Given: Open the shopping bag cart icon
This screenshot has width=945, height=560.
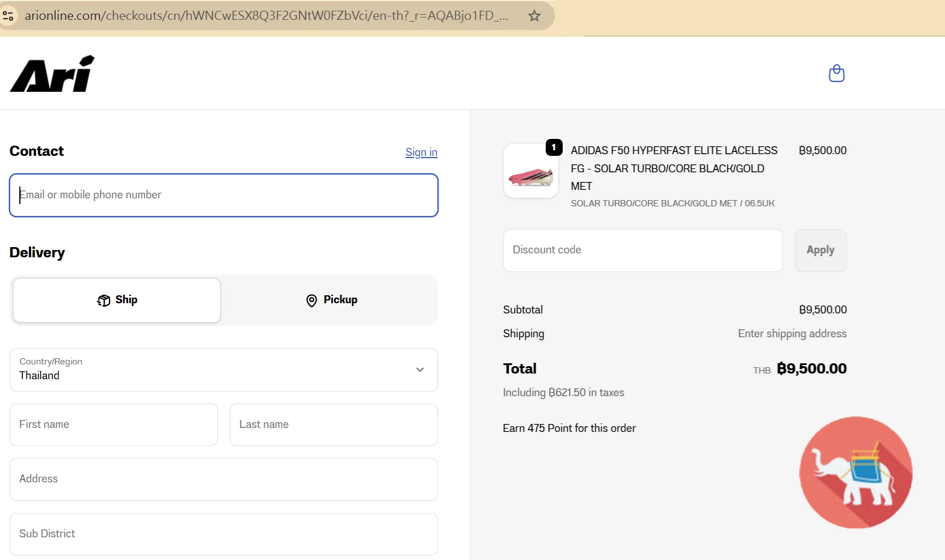Looking at the screenshot, I should click(837, 73).
